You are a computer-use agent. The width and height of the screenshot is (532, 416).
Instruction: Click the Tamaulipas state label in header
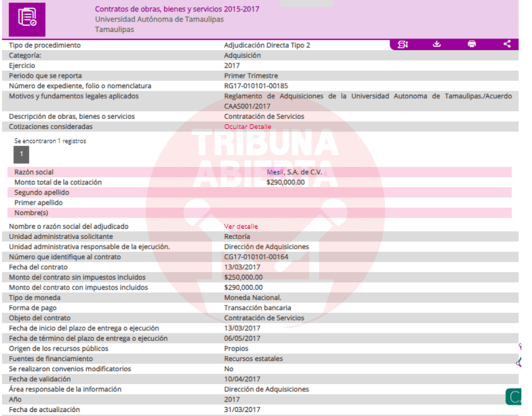coord(114,30)
